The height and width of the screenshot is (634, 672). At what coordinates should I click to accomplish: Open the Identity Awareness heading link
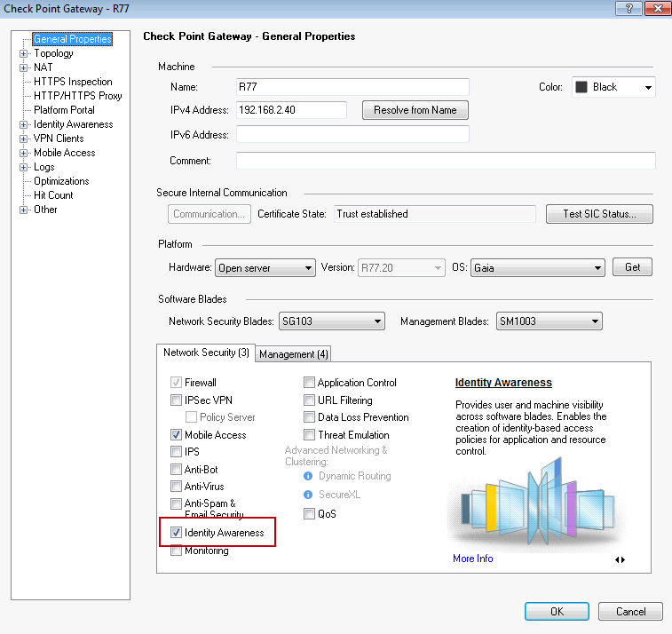pyautogui.click(x=503, y=383)
